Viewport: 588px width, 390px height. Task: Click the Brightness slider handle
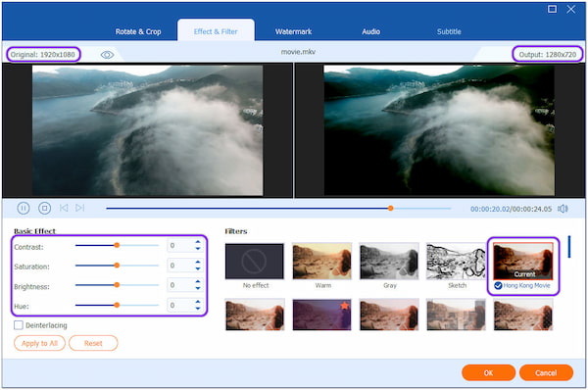pyautogui.click(x=117, y=285)
